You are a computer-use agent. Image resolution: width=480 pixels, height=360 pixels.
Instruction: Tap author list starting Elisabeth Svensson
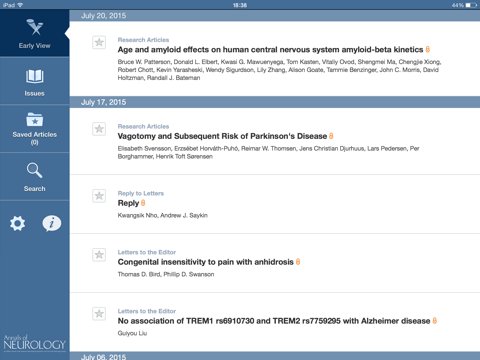[268, 152]
